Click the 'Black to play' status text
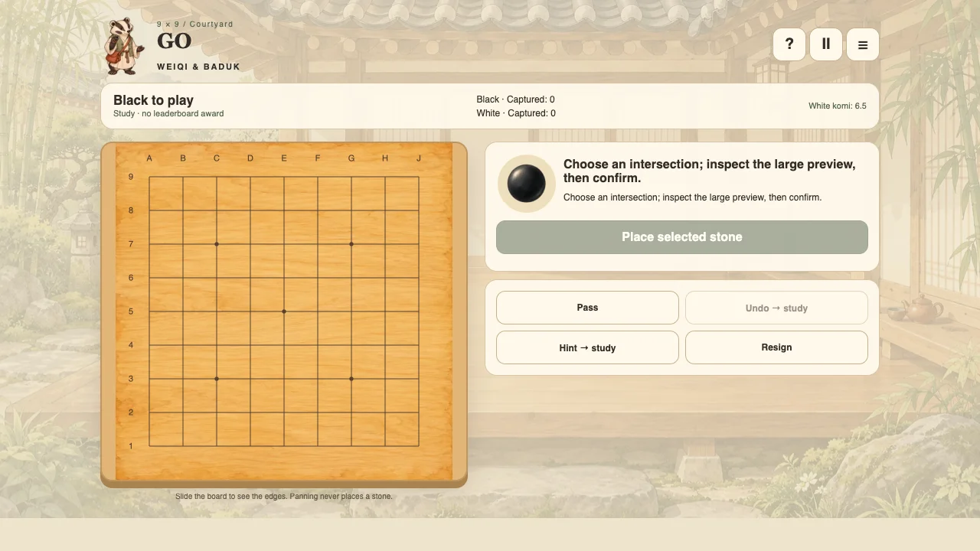 153,100
